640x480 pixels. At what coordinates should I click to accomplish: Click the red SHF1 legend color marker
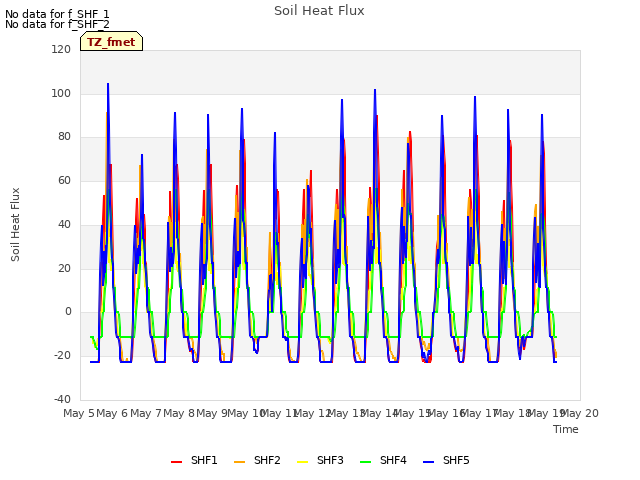[x=176, y=462]
